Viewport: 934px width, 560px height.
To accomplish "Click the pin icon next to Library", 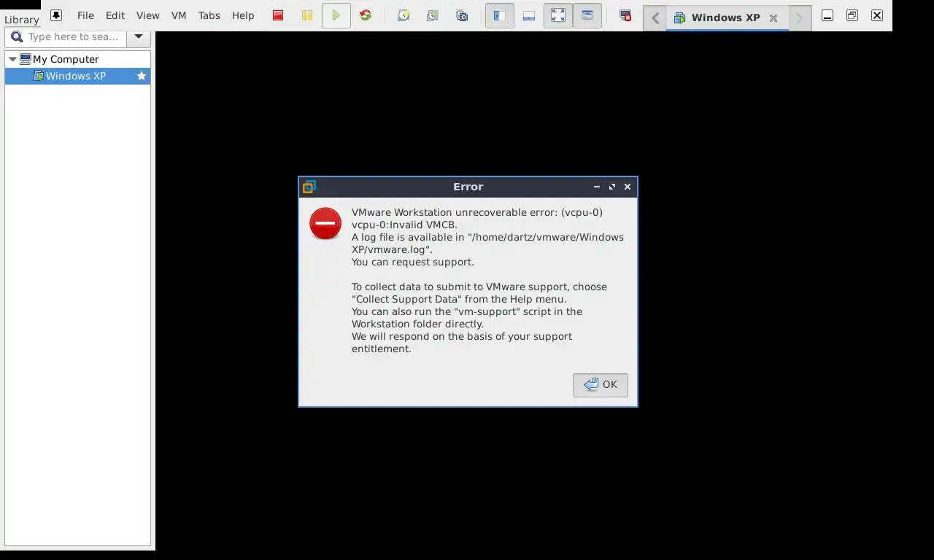I will point(56,15).
